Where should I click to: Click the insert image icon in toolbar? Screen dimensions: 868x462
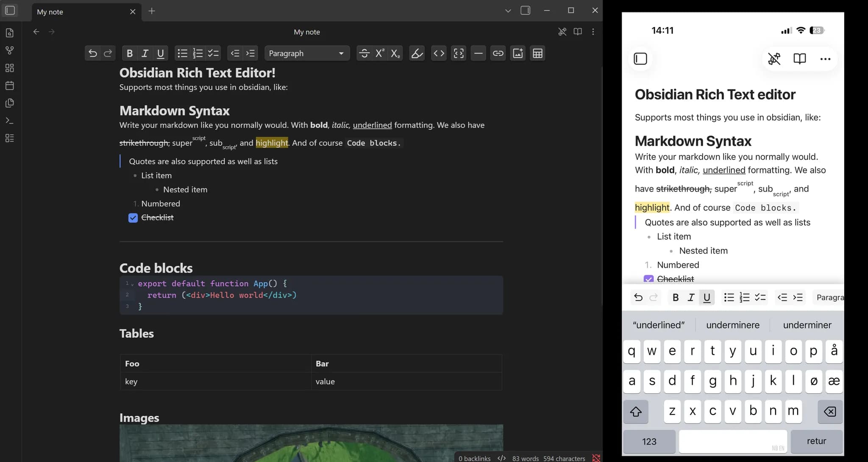(x=518, y=53)
